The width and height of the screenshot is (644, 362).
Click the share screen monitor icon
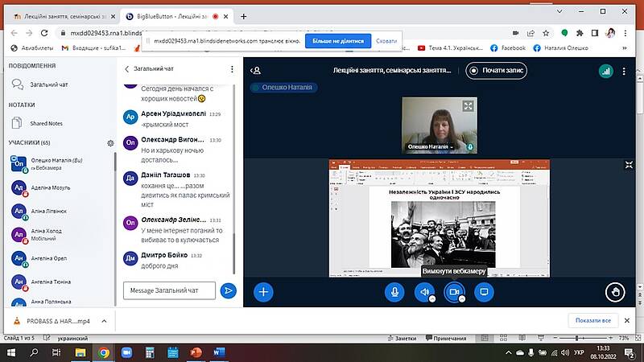[x=484, y=292]
